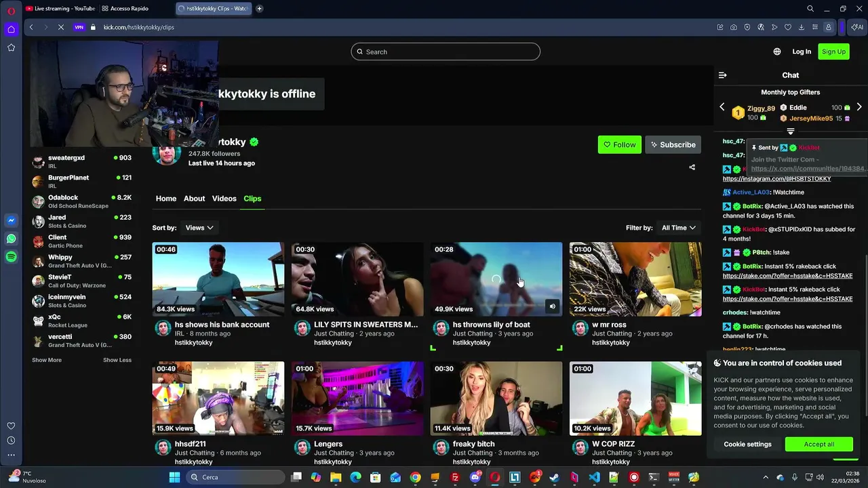
Task: Open the W COP RIZZ clip
Action: [x=635, y=399]
